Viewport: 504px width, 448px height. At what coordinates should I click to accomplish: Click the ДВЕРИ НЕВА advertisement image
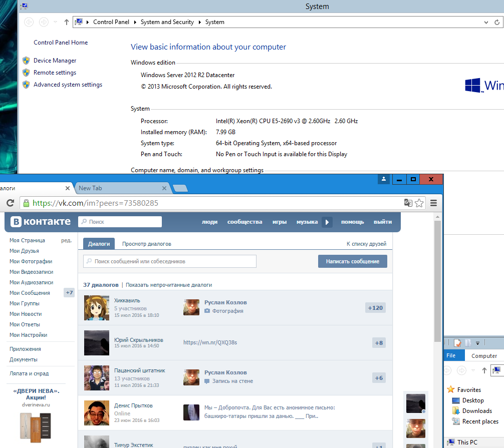pos(36,427)
